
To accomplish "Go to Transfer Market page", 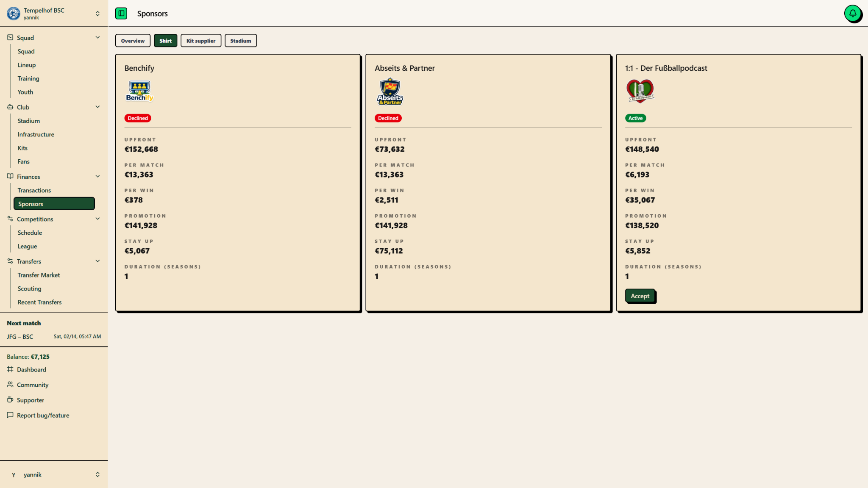I will coord(39,275).
